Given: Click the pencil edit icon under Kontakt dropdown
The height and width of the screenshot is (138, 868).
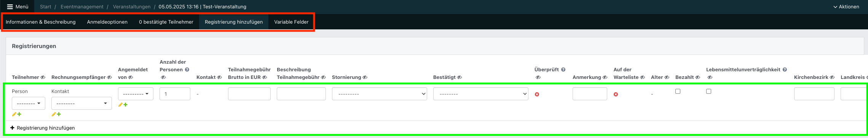Looking at the screenshot, I should (x=54, y=114).
